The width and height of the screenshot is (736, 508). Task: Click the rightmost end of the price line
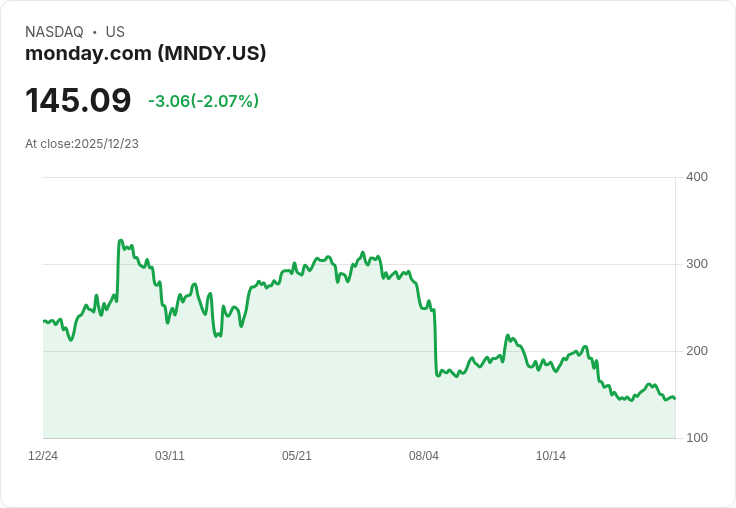click(675, 399)
